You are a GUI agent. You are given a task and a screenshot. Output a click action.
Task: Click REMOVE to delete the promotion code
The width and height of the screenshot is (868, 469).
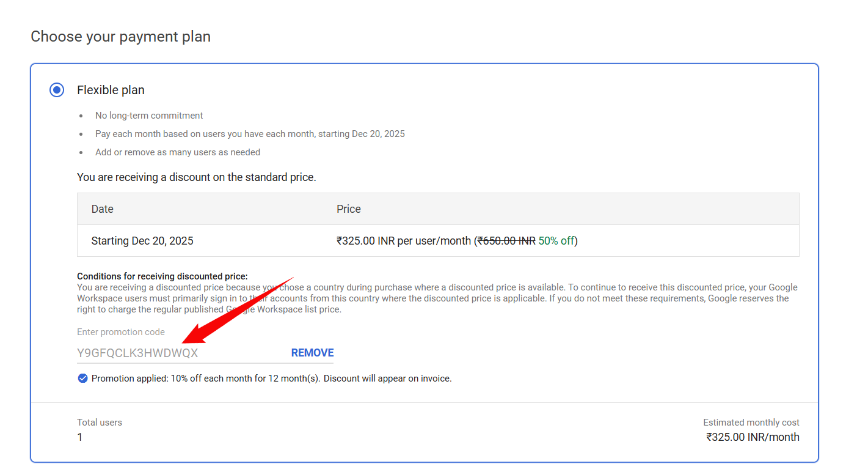312,352
